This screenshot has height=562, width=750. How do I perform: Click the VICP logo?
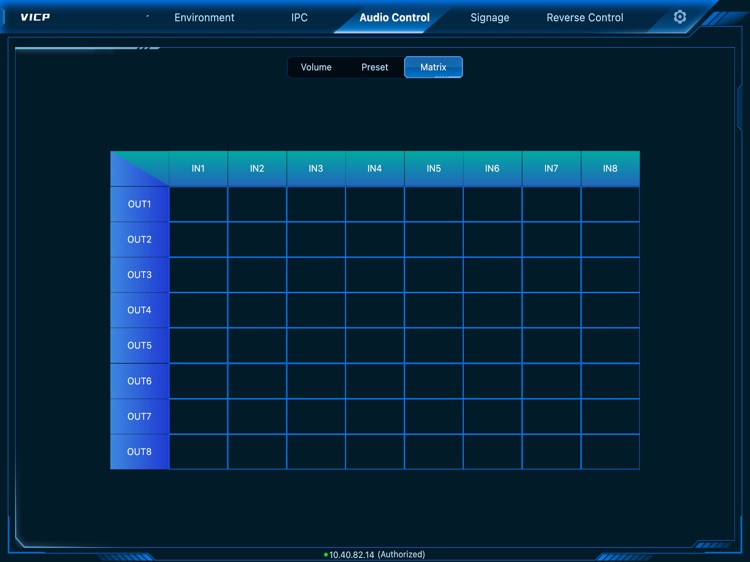pyautogui.click(x=35, y=17)
